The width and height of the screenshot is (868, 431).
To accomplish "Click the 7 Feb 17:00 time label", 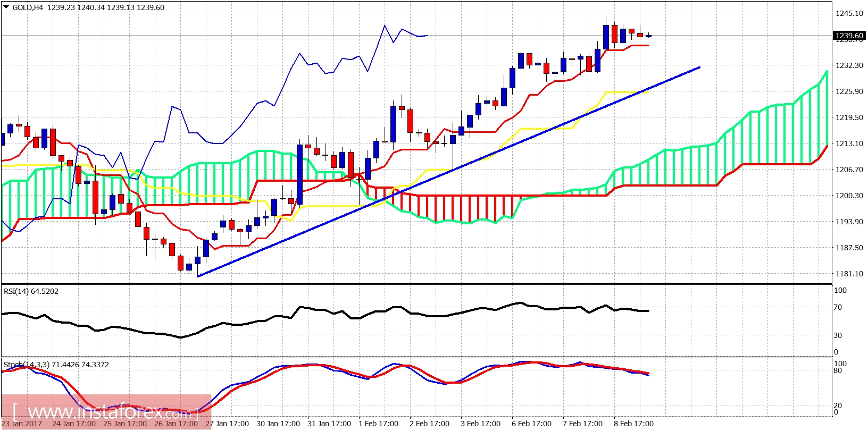I will coord(583,424).
